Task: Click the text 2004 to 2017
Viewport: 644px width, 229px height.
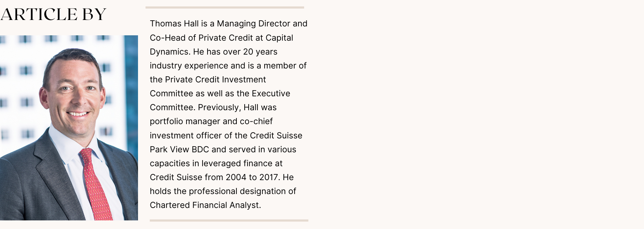Action: pyautogui.click(x=251, y=177)
